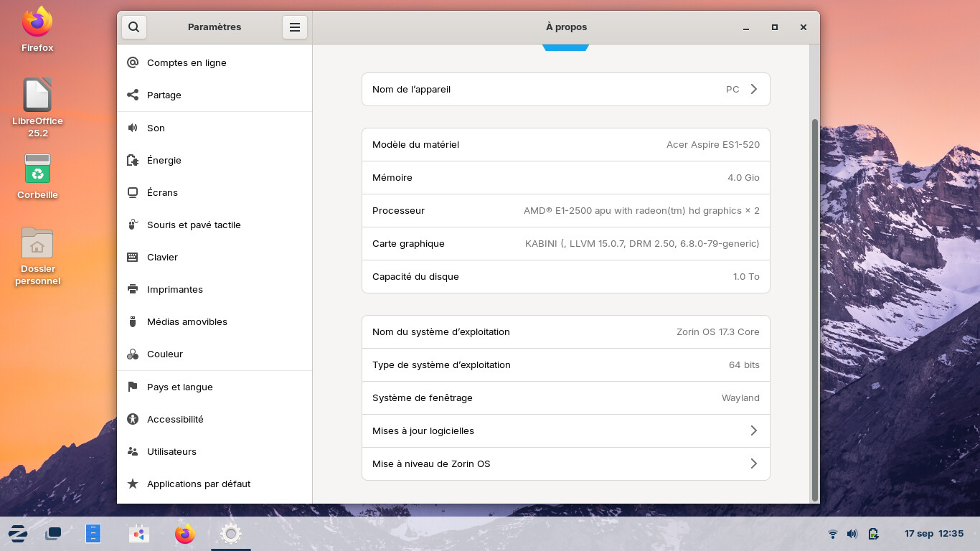The image size is (980, 551).
Task: Click the Imprimantes printer icon
Action: (x=133, y=290)
